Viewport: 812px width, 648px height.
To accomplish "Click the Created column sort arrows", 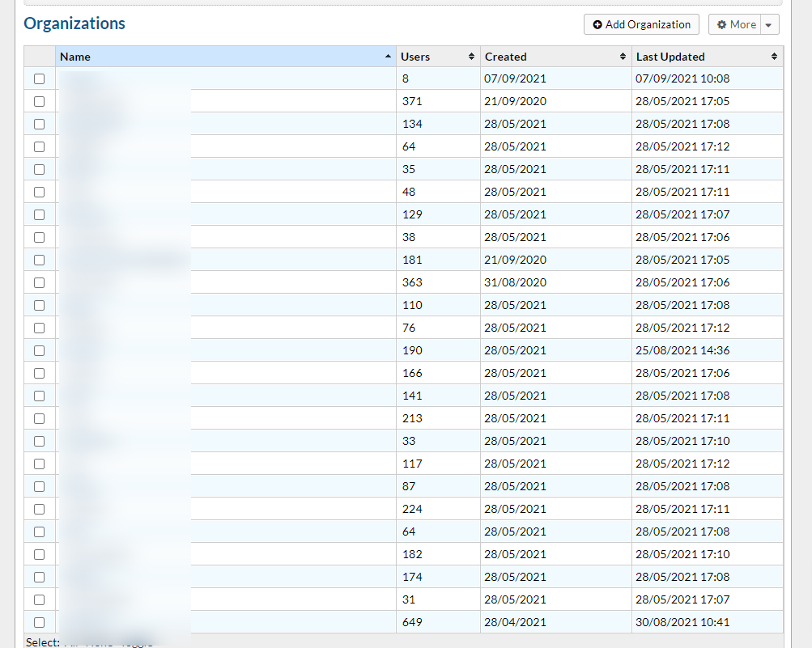I will coord(623,57).
